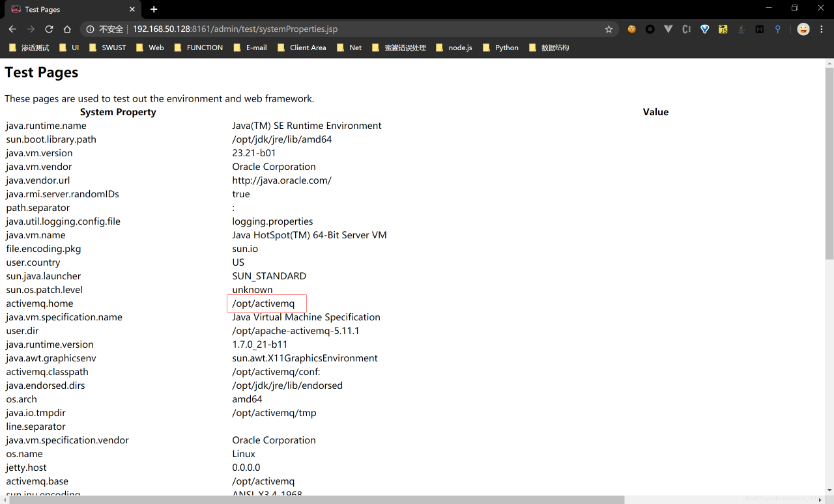The height and width of the screenshot is (504, 834).
Task: Click the vertical scrollbar thumb
Action: (x=829, y=163)
